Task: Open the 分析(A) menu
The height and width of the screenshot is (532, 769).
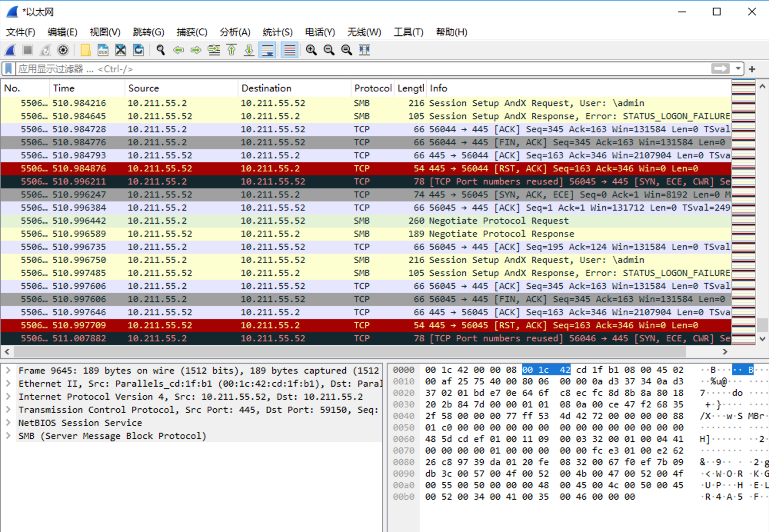Action: coord(235,32)
